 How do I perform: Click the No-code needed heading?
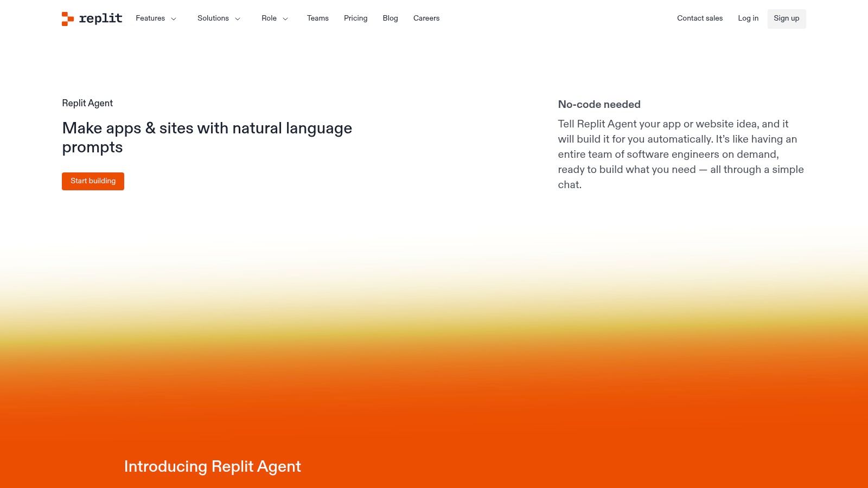[x=599, y=104]
